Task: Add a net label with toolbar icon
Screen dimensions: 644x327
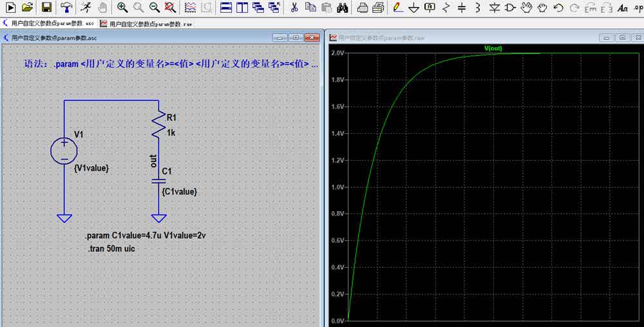Action: pos(430,7)
